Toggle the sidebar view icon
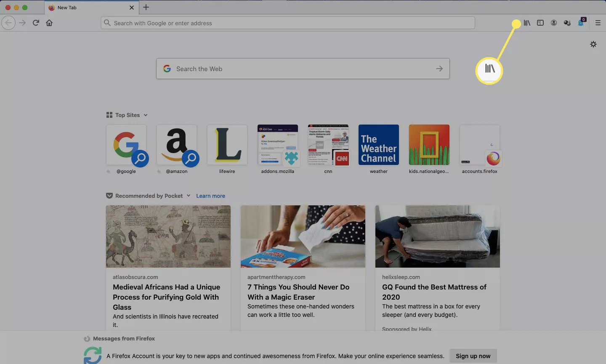The height and width of the screenshot is (364, 606). (540, 23)
